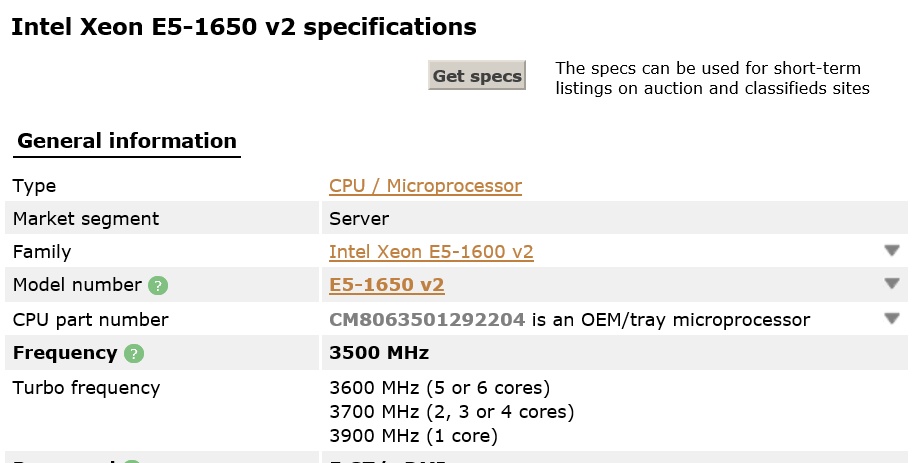Click the Turbo frequency row label
This screenshot has height=463, width=917.
click(87, 388)
